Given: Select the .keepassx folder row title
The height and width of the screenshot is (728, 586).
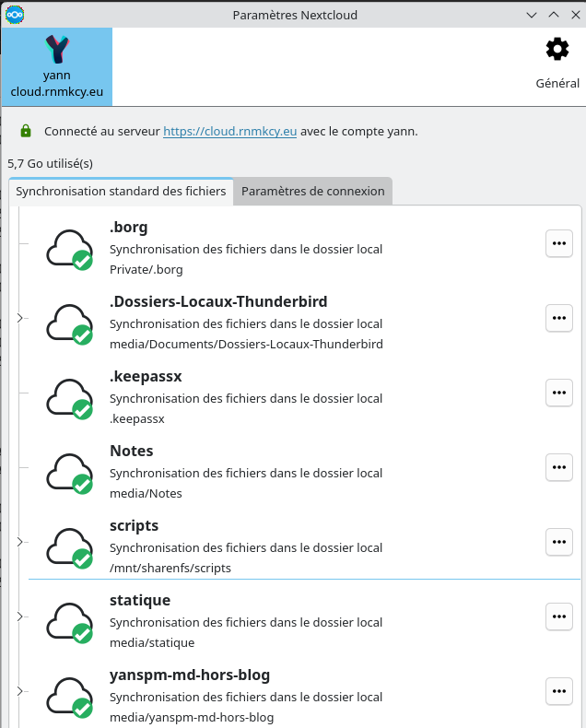Looking at the screenshot, I should coord(146,376).
